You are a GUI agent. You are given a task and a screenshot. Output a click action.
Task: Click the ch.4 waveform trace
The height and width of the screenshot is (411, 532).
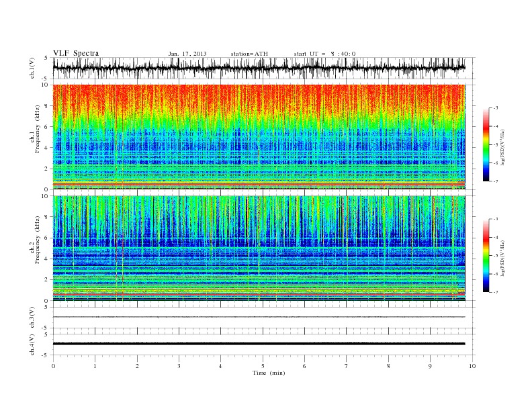(259, 344)
